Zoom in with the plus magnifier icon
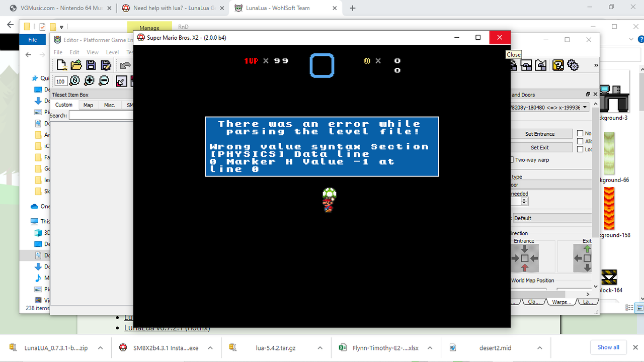Viewport: 644px width, 362px height. (89, 80)
